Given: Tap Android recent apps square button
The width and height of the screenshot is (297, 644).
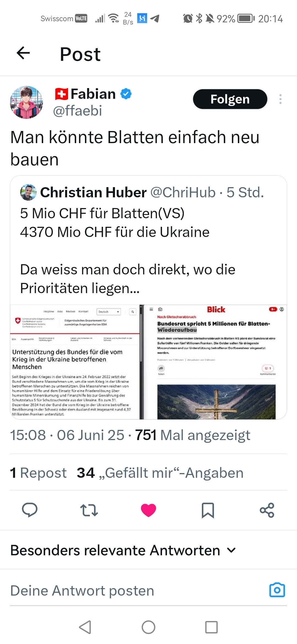Looking at the screenshot, I should point(211,627).
